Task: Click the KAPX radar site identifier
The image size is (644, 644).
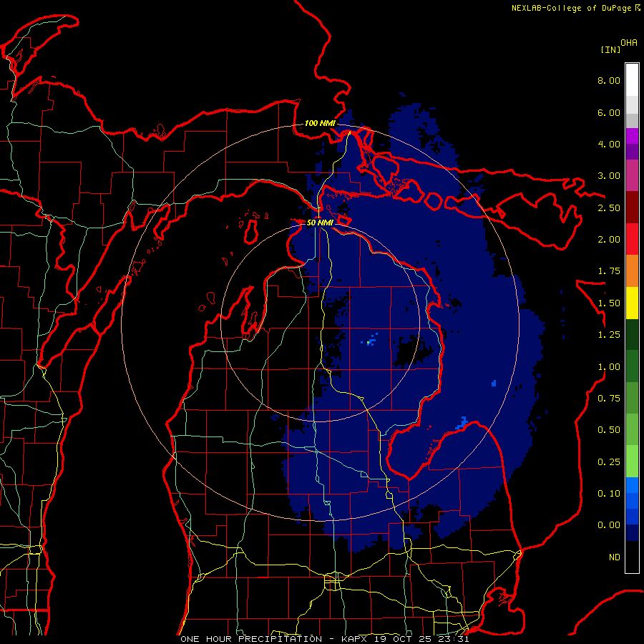Action: (356, 639)
